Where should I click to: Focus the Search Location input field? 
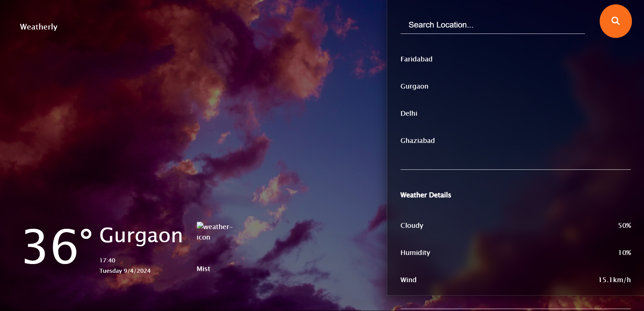click(493, 25)
